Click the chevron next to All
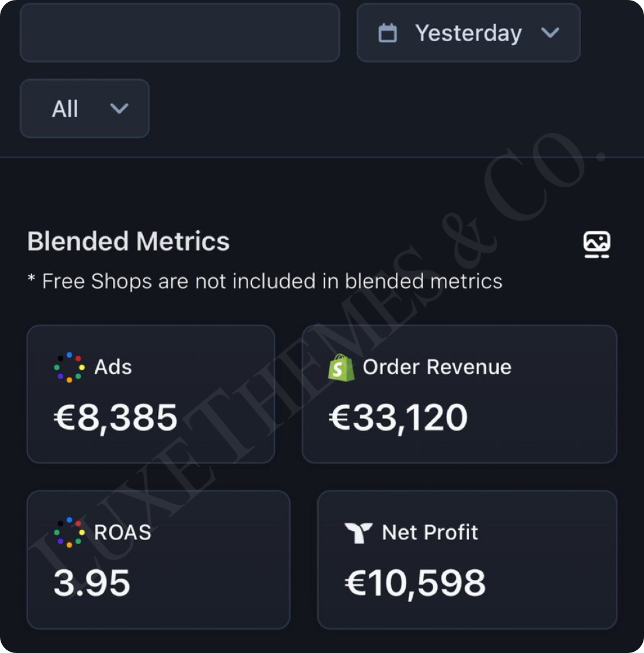Screen dimensions: 644x653 pos(119,108)
